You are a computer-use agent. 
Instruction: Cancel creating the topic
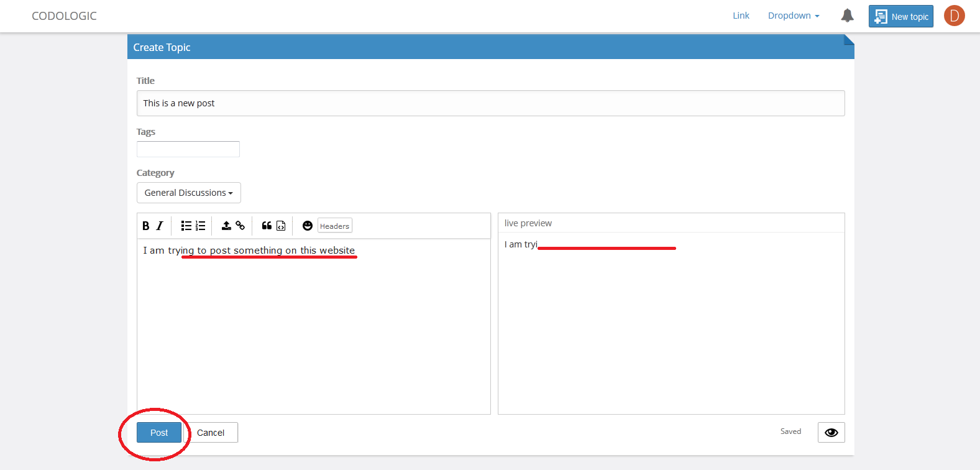coord(211,432)
